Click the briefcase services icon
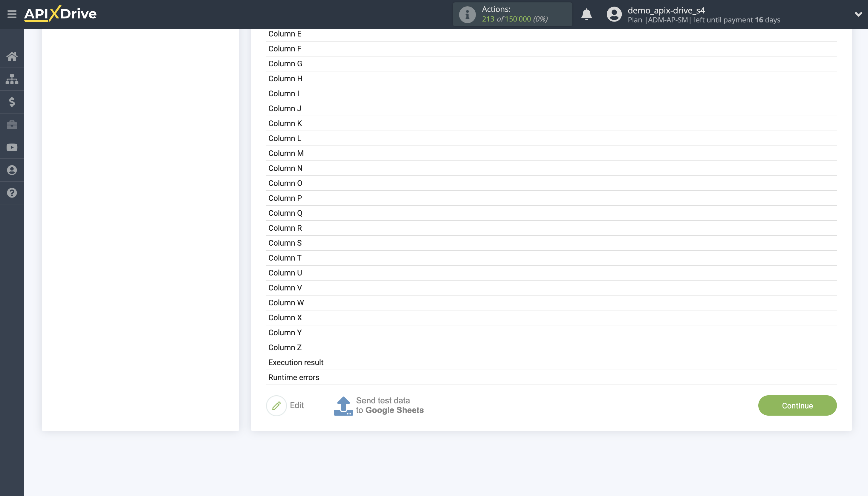868x496 pixels. coord(12,125)
